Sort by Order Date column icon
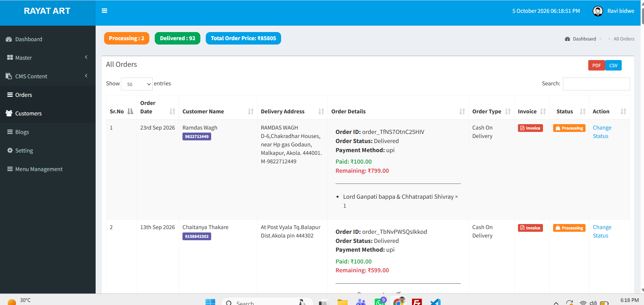 coord(172,111)
